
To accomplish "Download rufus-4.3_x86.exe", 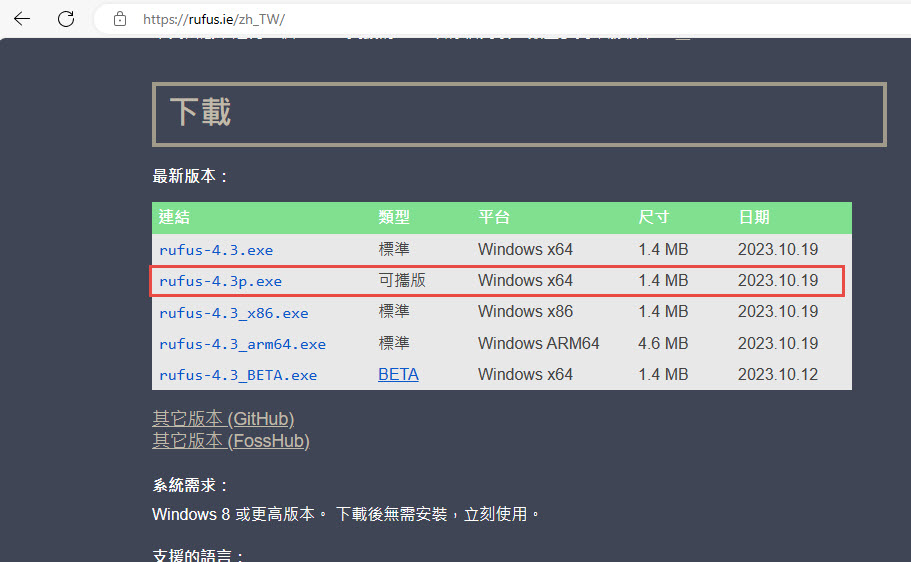I will point(234,313).
